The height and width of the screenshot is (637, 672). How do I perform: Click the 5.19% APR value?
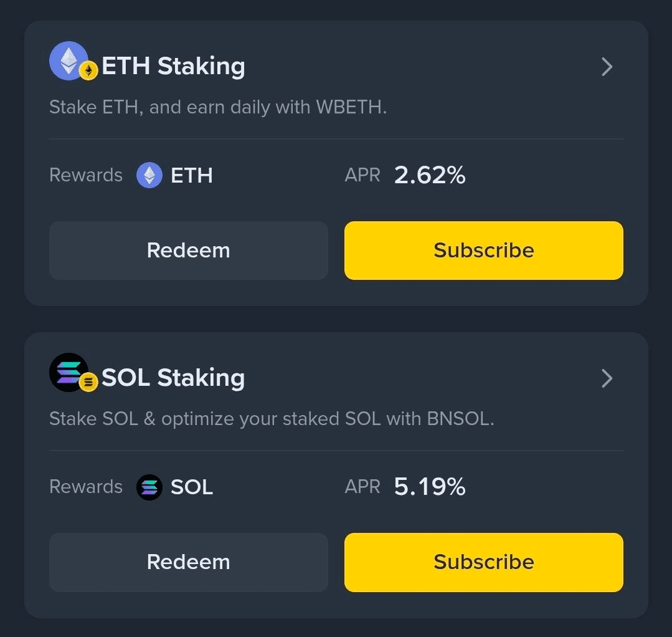coord(430,487)
